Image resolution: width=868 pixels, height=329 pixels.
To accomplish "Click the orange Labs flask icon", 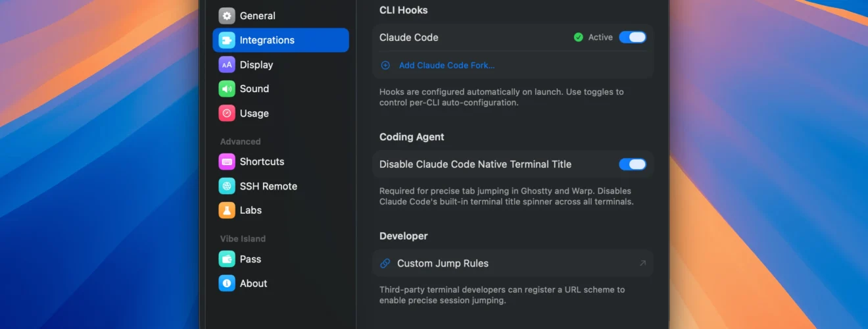I will point(227,211).
